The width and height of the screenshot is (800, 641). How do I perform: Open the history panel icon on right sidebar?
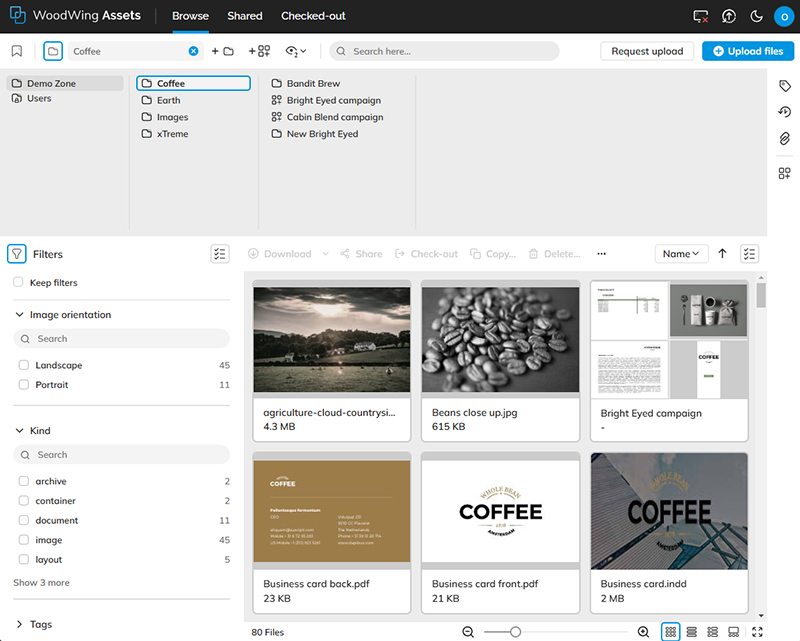785,112
